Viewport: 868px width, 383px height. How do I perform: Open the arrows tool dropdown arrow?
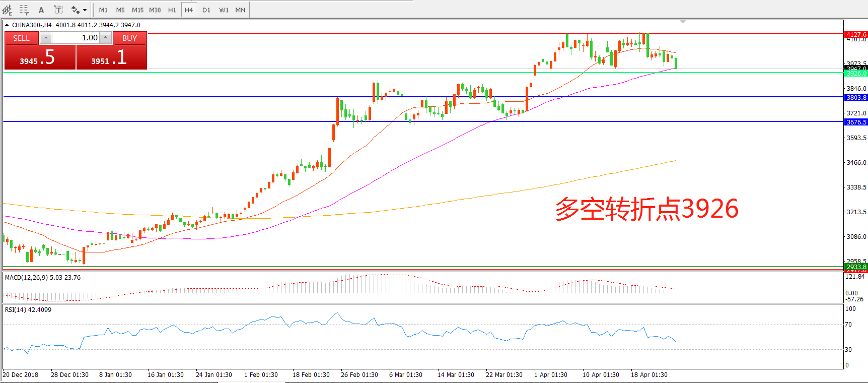(x=85, y=10)
